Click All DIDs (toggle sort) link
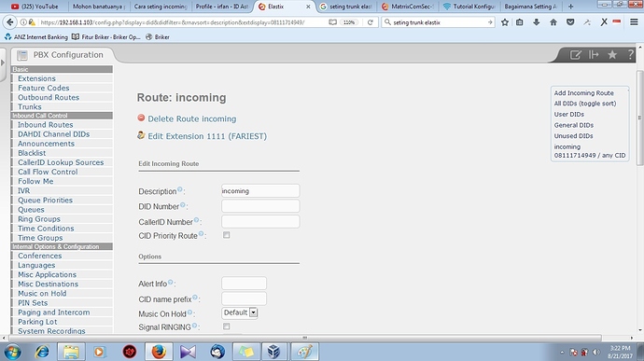The height and width of the screenshot is (361, 644). pyautogui.click(x=585, y=104)
